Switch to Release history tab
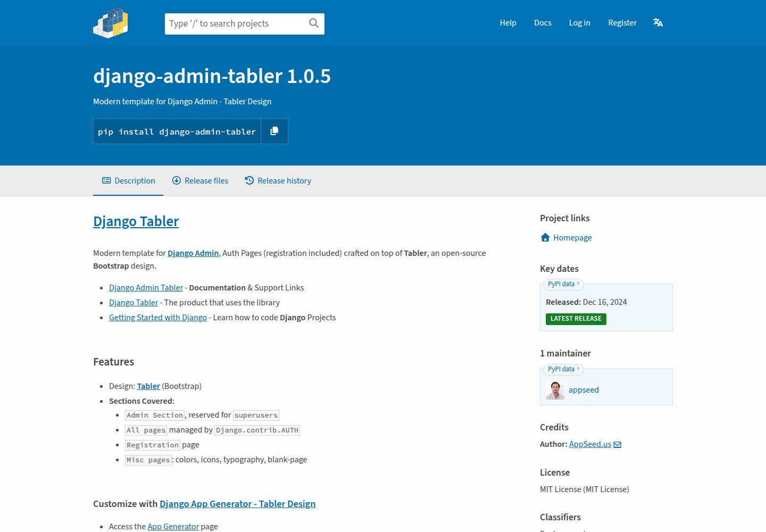Viewport: 766px width, 532px height. (x=278, y=181)
